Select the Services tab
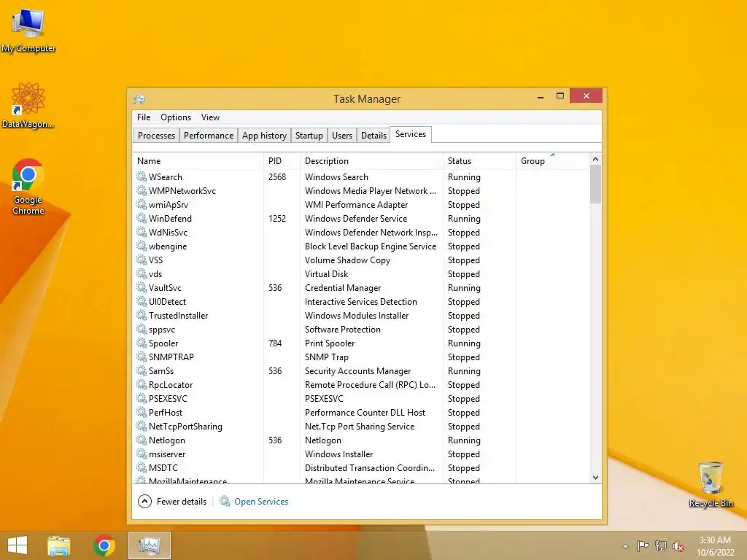Image resolution: width=747 pixels, height=560 pixels. click(x=411, y=134)
